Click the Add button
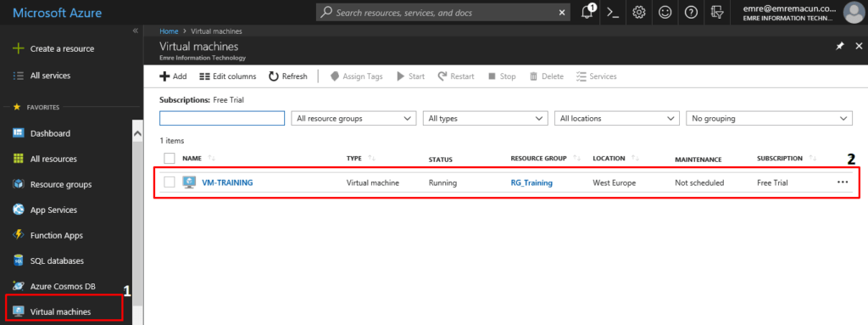 [173, 76]
